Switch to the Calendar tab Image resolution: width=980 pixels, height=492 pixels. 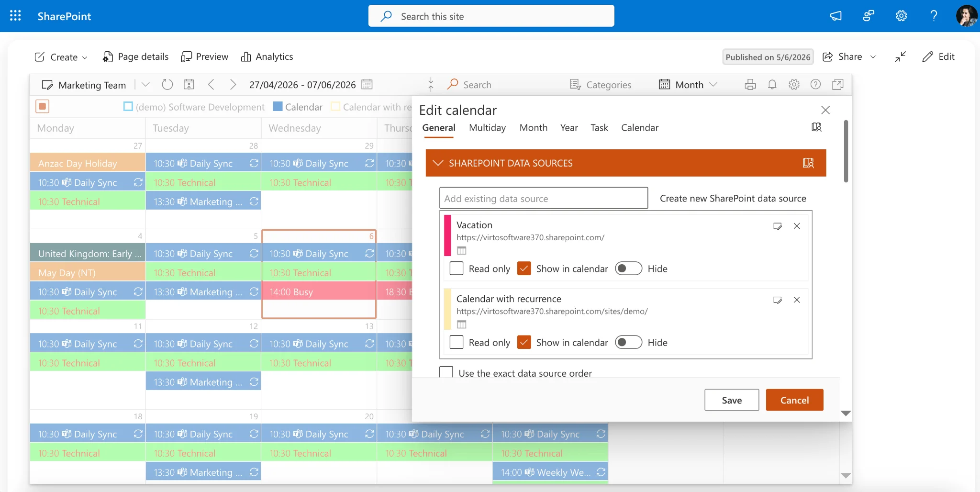pos(640,128)
